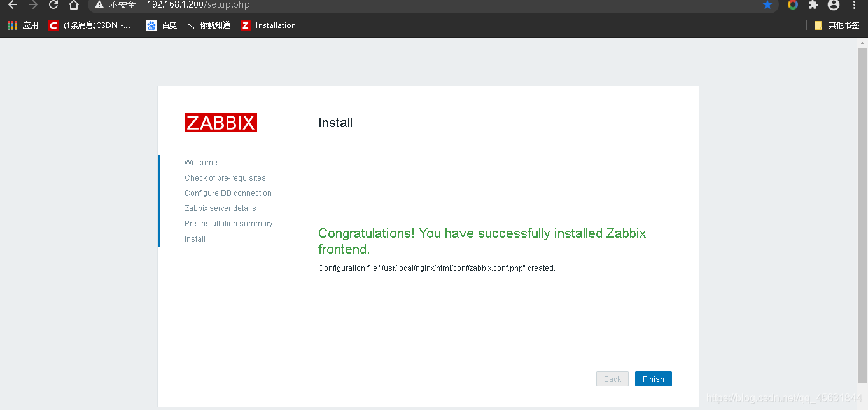868x410 pixels.
Task: Open the extensions puzzle icon
Action: click(x=813, y=5)
